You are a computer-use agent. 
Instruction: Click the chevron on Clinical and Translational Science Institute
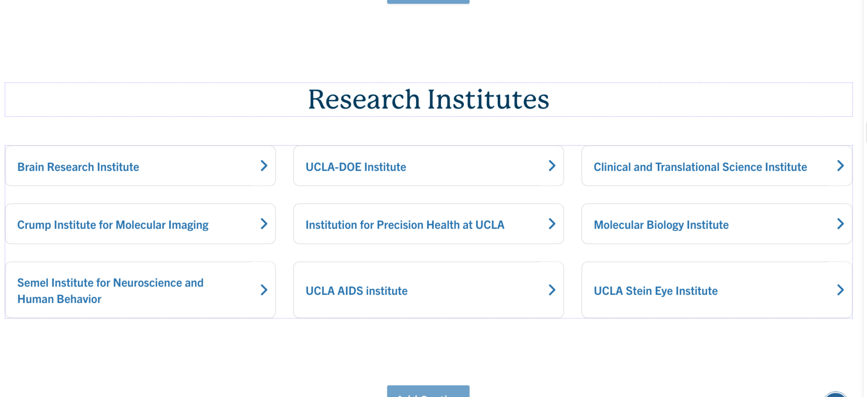pyautogui.click(x=840, y=166)
